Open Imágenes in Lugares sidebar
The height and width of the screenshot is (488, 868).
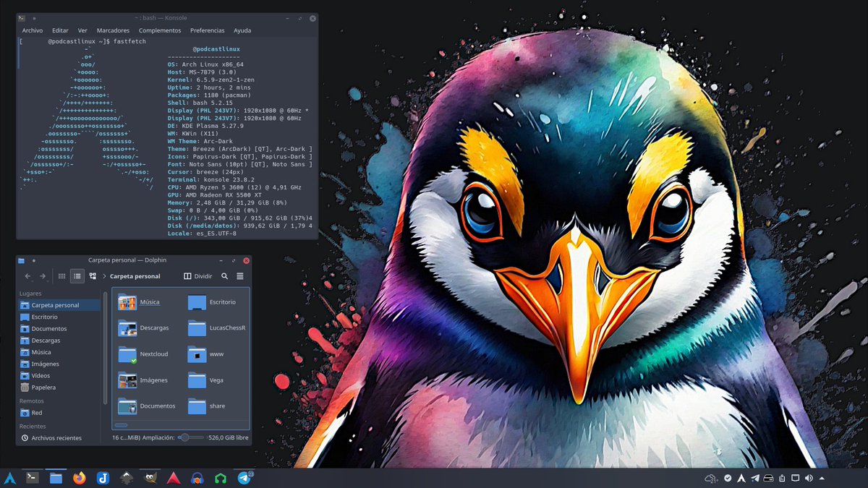(60, 364)
